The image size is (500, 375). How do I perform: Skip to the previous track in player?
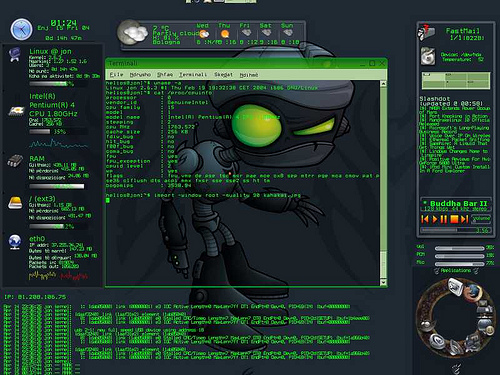pyautogui.click(x=425, y=219)
